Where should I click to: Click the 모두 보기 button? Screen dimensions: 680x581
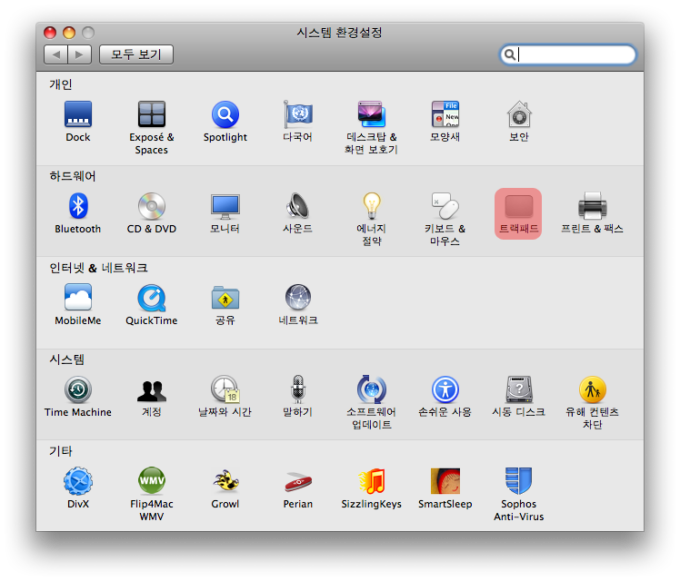136,55
